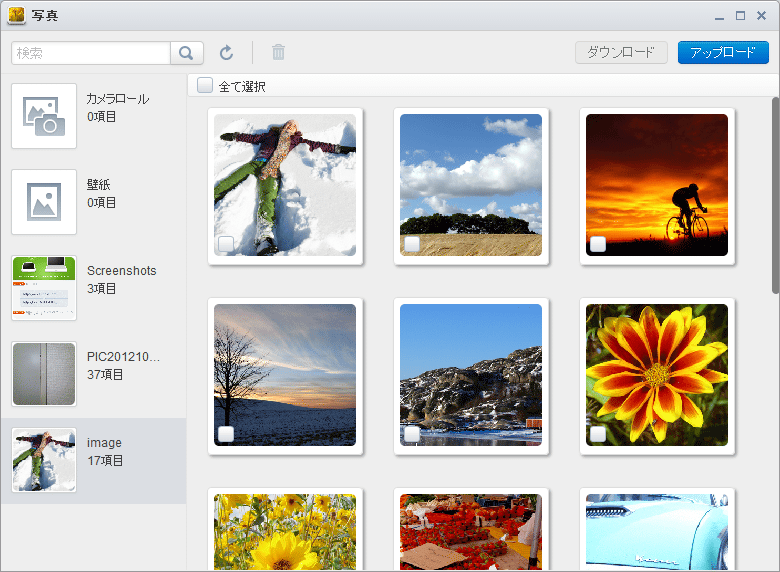This screenshot has height=572, width=780.
Task: Open the light blue vintage car photo
Action: [x=657, y=532]
